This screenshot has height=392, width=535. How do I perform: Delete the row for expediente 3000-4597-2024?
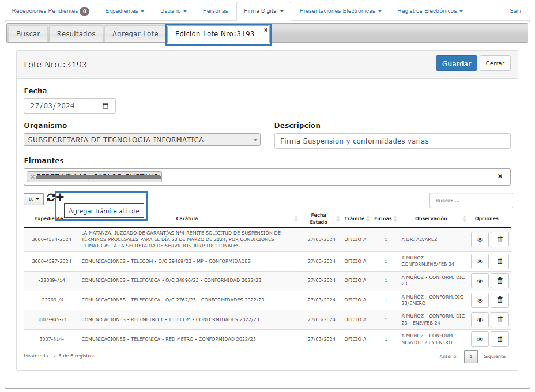click(x=499, y=262)
